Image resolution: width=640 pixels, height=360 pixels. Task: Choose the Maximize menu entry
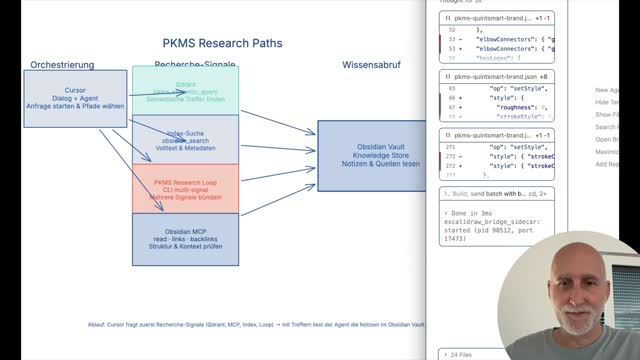(607, 152)
